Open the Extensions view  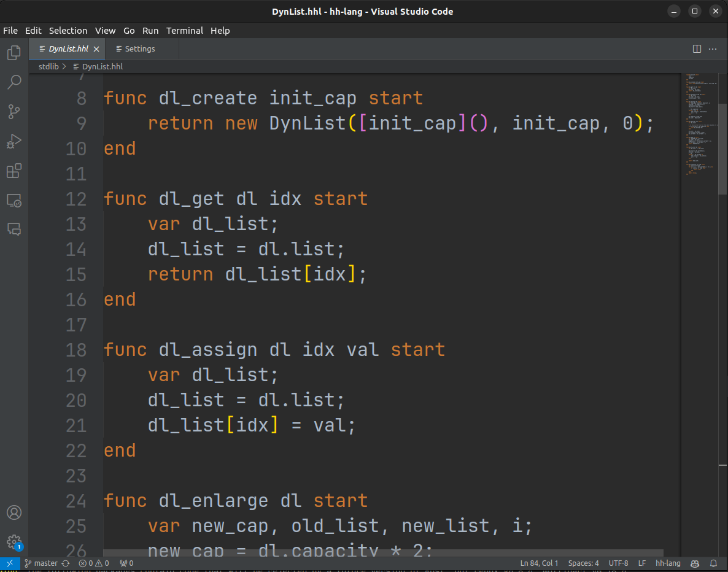pos(14,171)
